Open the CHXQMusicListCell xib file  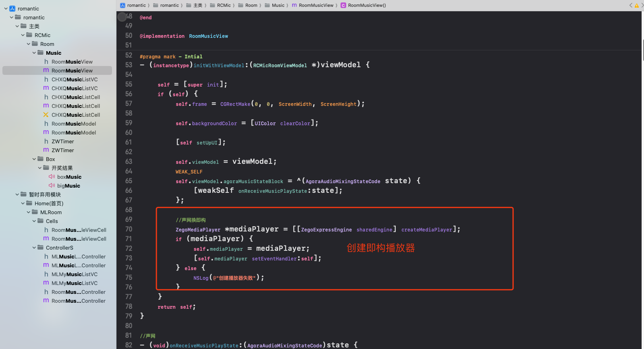[75, 115]
